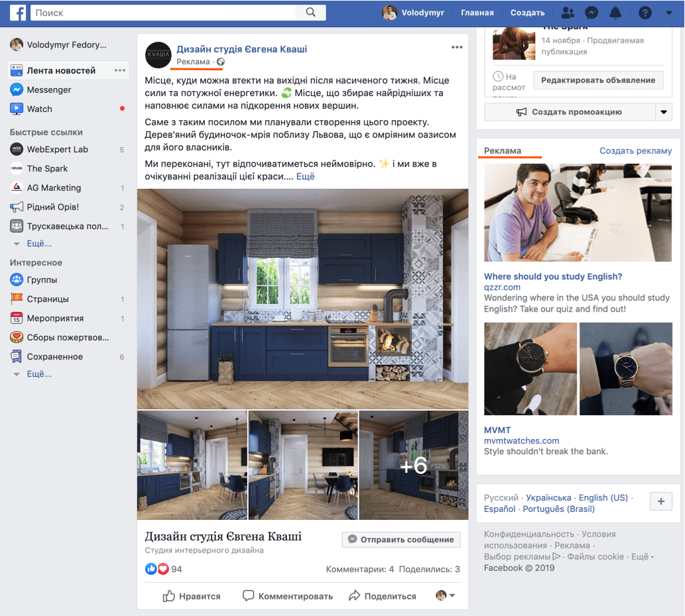Click the search magnifier icon
Screen dimensions: 685x616
pos(310,11)
